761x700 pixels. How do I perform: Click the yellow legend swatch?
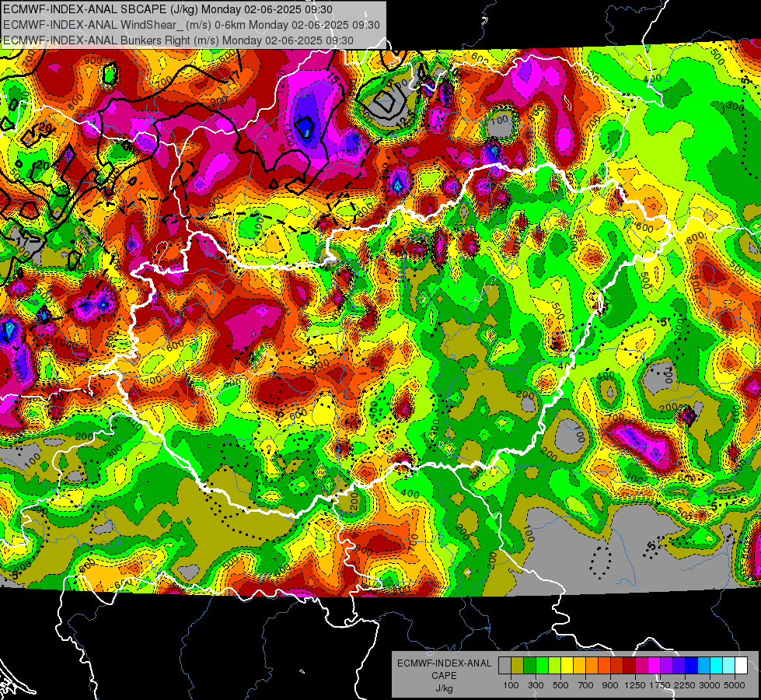(x=567, y=666)
